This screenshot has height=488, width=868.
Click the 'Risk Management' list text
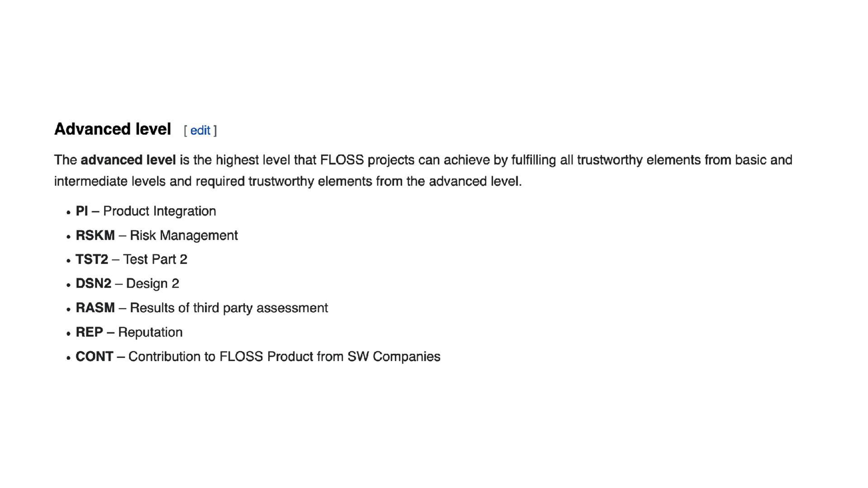click(x=184, y=235)
